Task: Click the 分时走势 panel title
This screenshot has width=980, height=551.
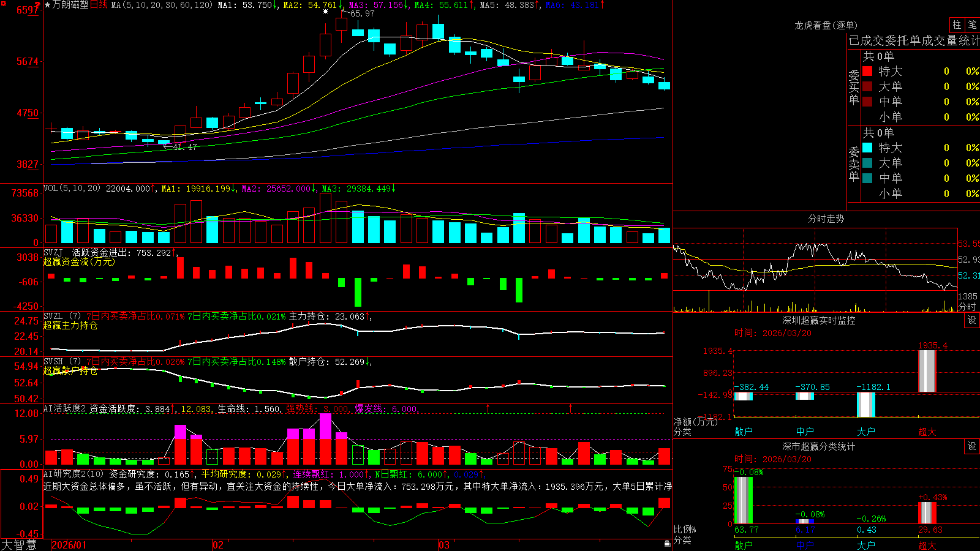Action: (826, 219)
